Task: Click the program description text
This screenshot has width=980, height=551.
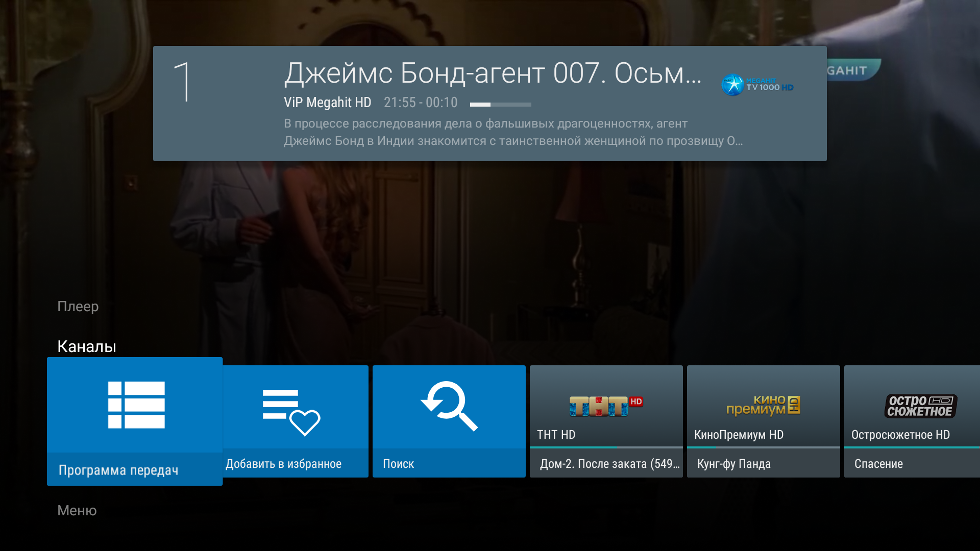Action: click(x=513, y=132)
